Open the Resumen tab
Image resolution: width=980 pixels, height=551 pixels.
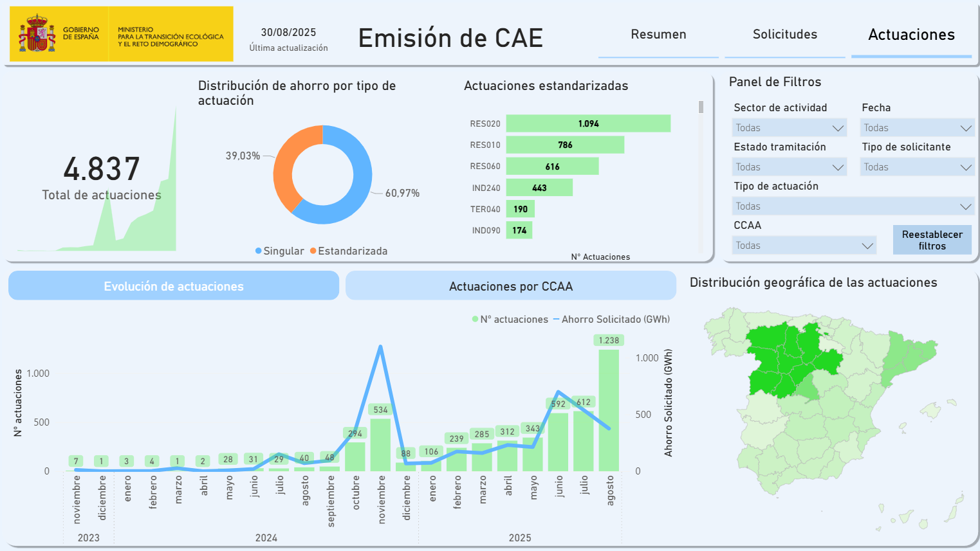pos(658,35)
